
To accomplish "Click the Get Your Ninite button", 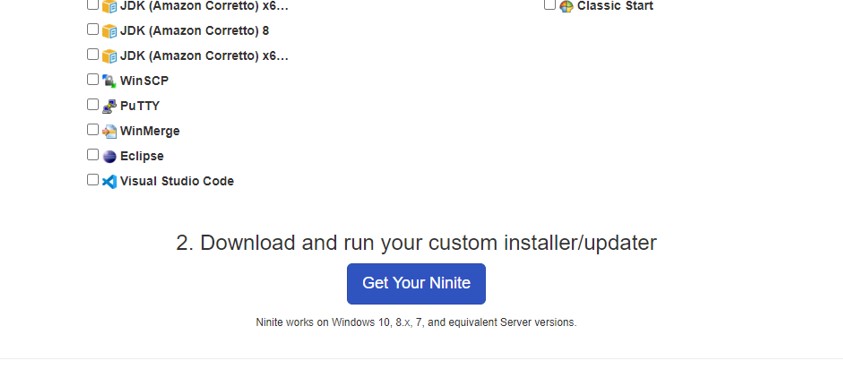I will coord(416,283).
